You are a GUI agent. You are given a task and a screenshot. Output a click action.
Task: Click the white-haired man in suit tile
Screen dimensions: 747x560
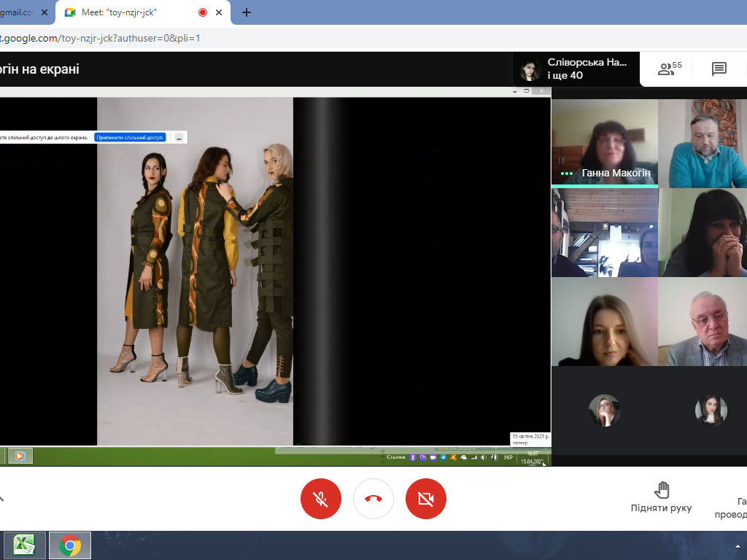point(703,322)
